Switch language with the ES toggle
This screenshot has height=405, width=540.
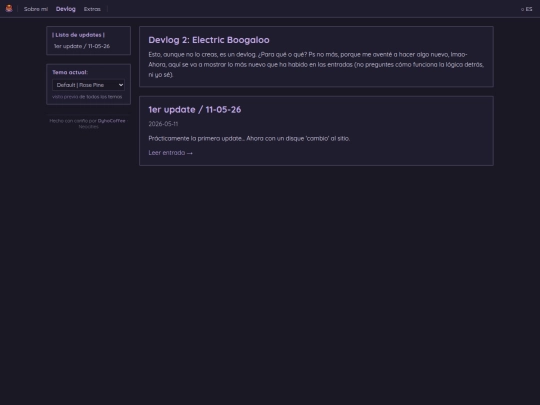pyautogui.click(x=527, y=9)
